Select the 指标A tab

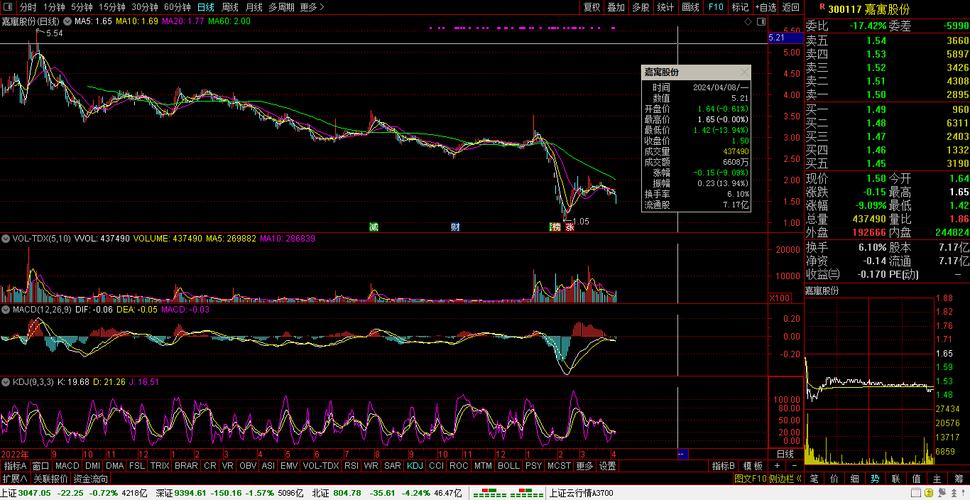[15, 465]
